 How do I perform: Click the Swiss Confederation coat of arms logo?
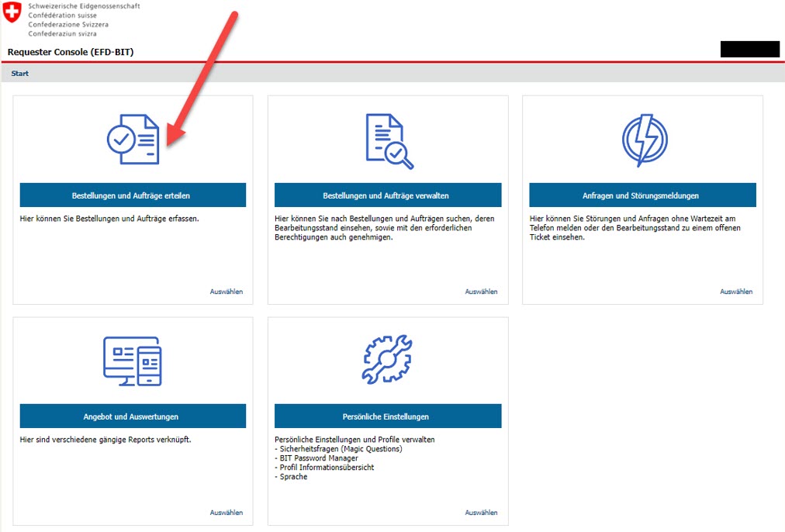click(x=12, y=12)
